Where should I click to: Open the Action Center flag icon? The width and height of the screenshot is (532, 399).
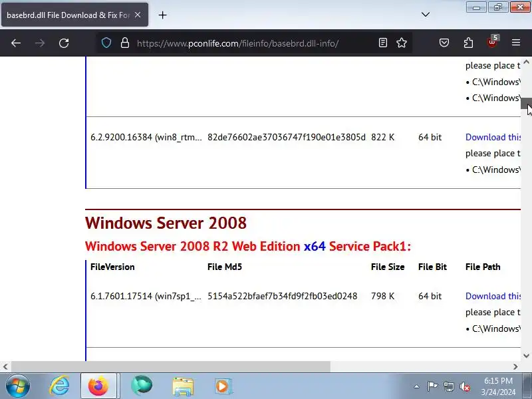tap(432, 386)
